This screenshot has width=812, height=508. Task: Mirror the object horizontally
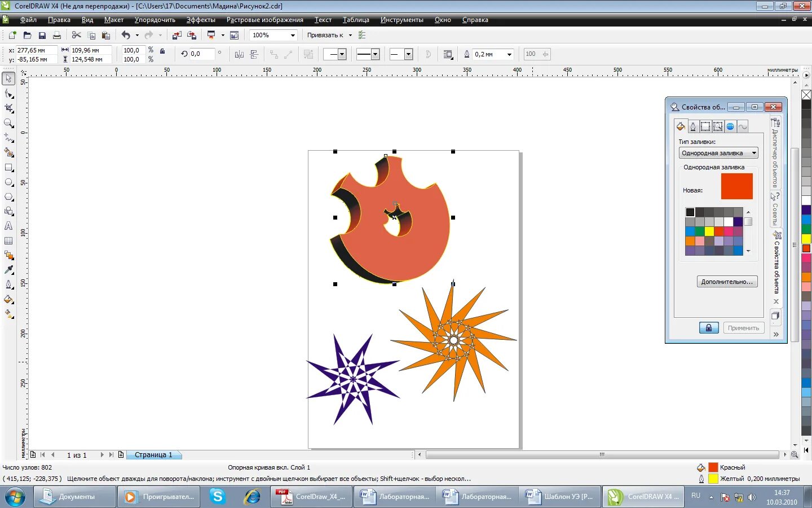239,54
